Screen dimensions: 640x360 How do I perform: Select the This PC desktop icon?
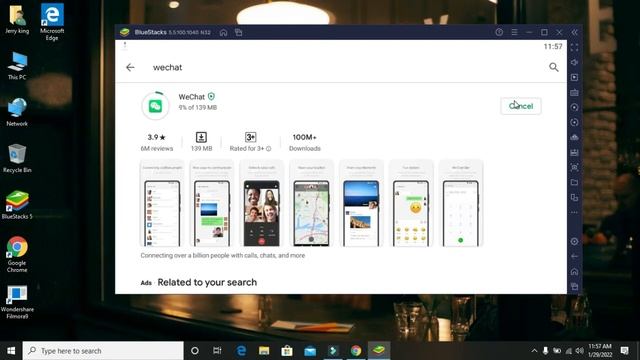pyautogui.click(x=17, y=66)
